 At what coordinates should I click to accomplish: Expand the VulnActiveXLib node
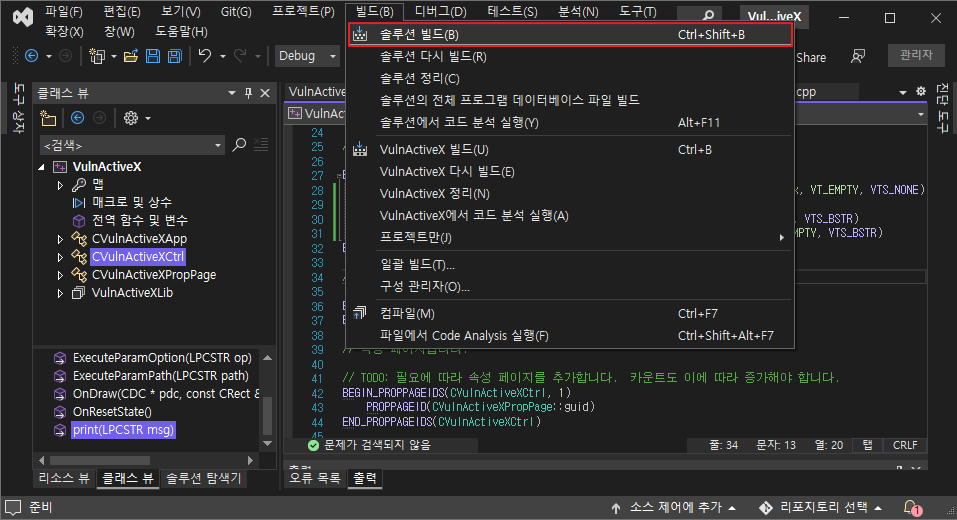click(60, 294)
